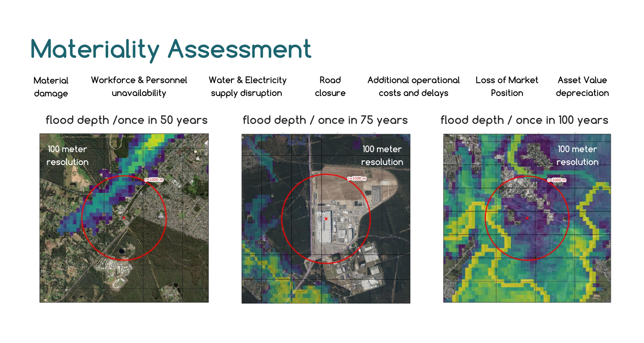
Task: Select Asset Value depreciation label
Action: tap(582, 87)
